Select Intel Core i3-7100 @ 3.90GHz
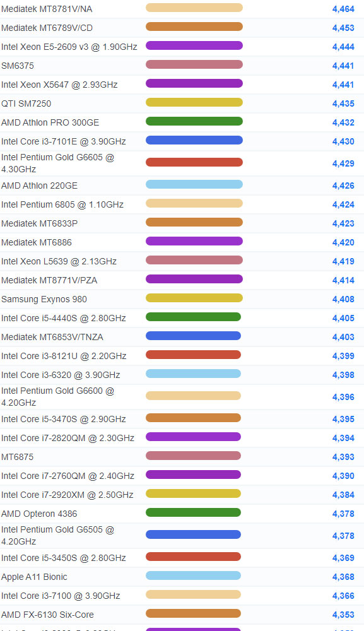364x631 pixels. coord(61,596)
